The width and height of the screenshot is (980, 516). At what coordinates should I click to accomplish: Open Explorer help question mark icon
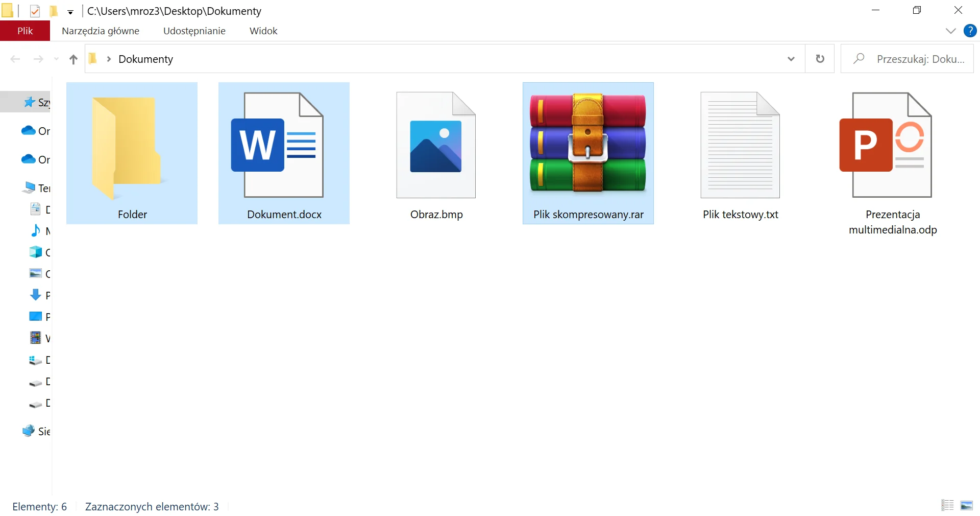[x=970, y=31]
